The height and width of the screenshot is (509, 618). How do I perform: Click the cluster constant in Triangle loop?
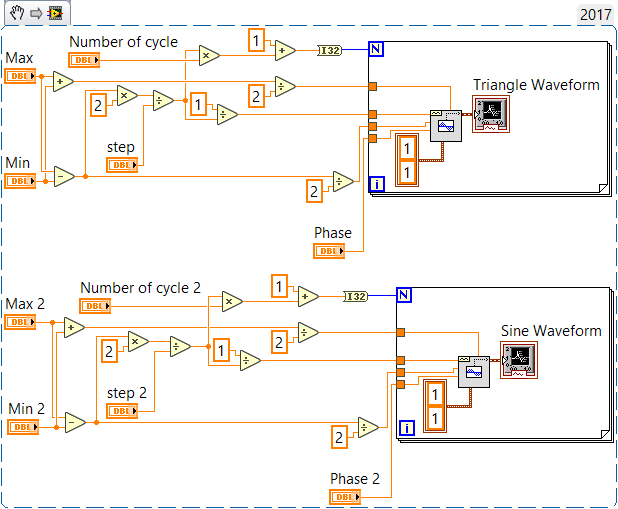(x=407, y=160)
